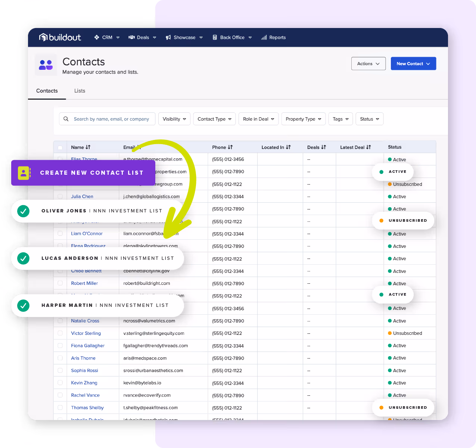The height and width of the screenshot is (448, 476).
Task: Check the checkbox beside Julia Chen
Action: click(x=60, y=196)
